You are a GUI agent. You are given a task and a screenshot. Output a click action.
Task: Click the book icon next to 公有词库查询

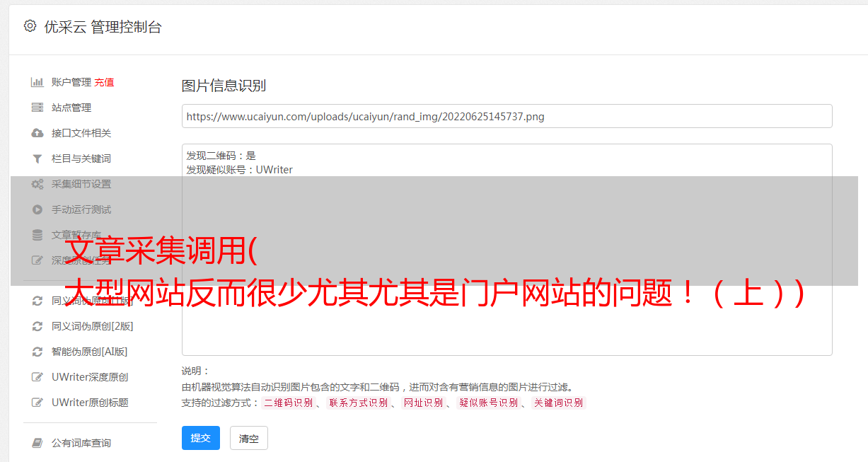coord(37,443)
